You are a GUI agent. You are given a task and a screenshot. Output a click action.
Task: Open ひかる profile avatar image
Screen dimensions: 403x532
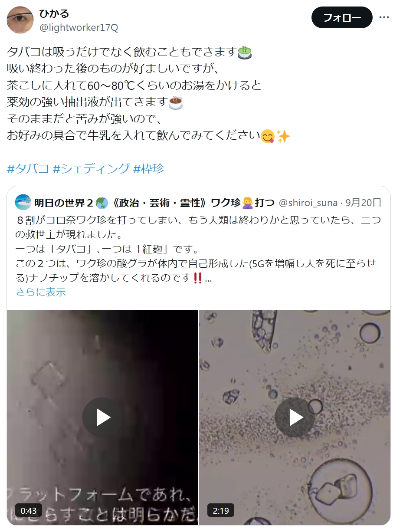pos(20,20)
